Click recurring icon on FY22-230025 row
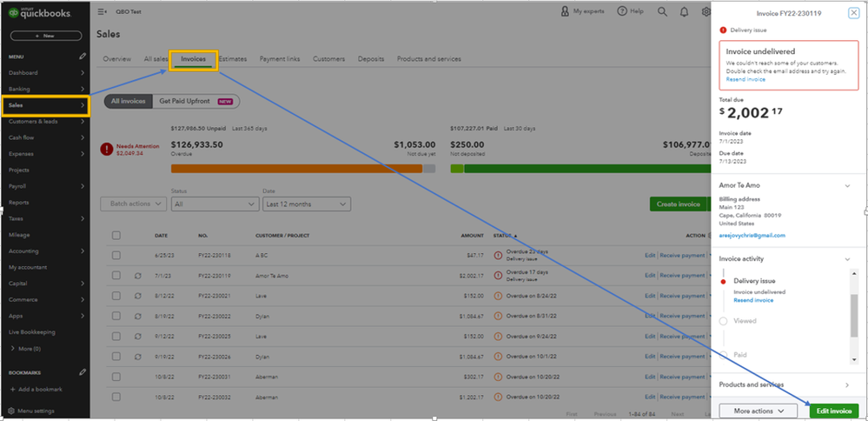The height and width of the screenshot is (421, 868). tap(138, 337)
